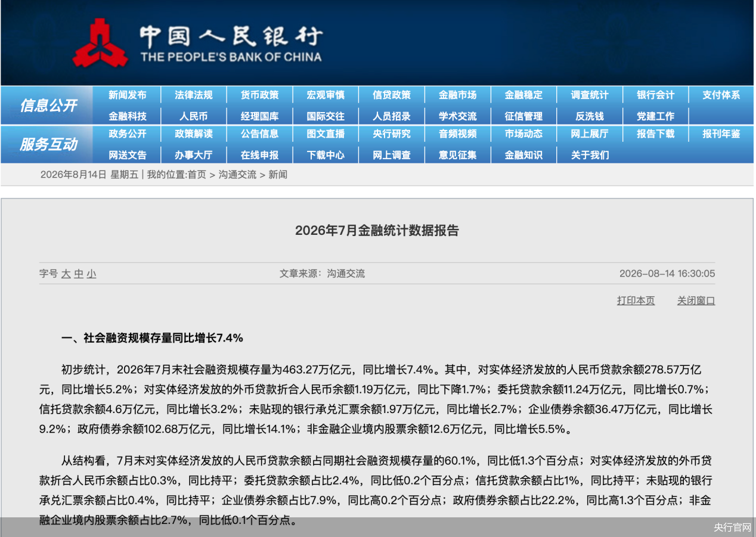Open 报告下载 page
The height and width of the screenshot is (537, 756).
pyautogui.click(x=655, y=134)
